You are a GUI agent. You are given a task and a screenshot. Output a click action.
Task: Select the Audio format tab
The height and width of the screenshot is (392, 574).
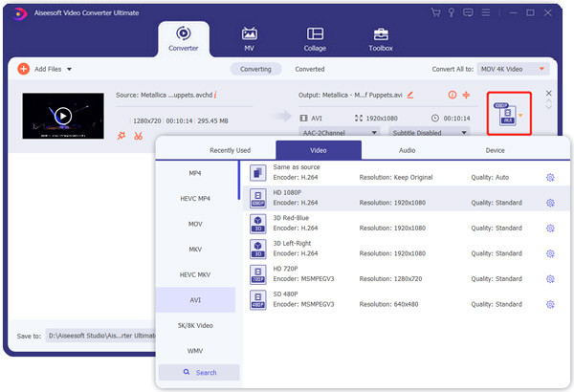tap(408, 150)
